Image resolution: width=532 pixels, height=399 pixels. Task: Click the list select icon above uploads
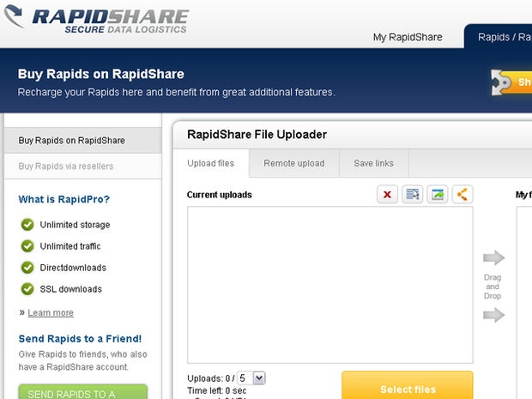[x=413, y=195]
